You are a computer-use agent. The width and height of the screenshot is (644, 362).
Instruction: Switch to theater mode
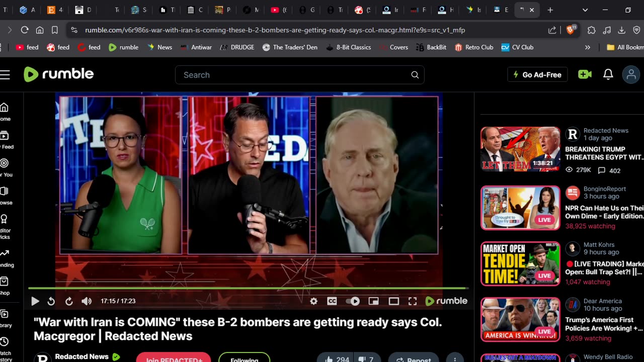(x=394, y=301)
